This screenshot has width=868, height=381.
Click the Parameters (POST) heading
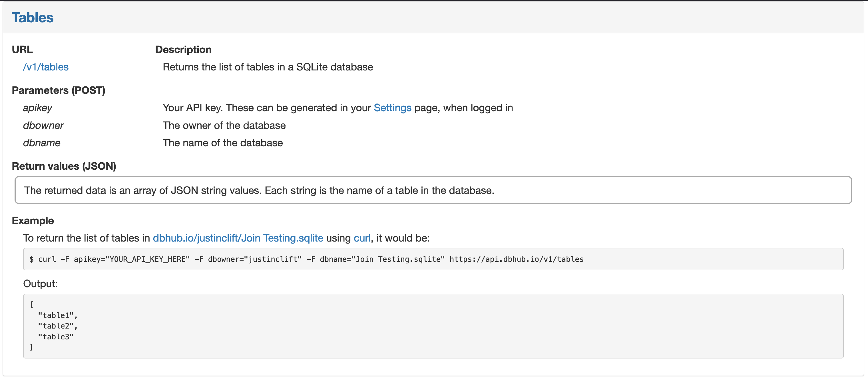point(58,90)
